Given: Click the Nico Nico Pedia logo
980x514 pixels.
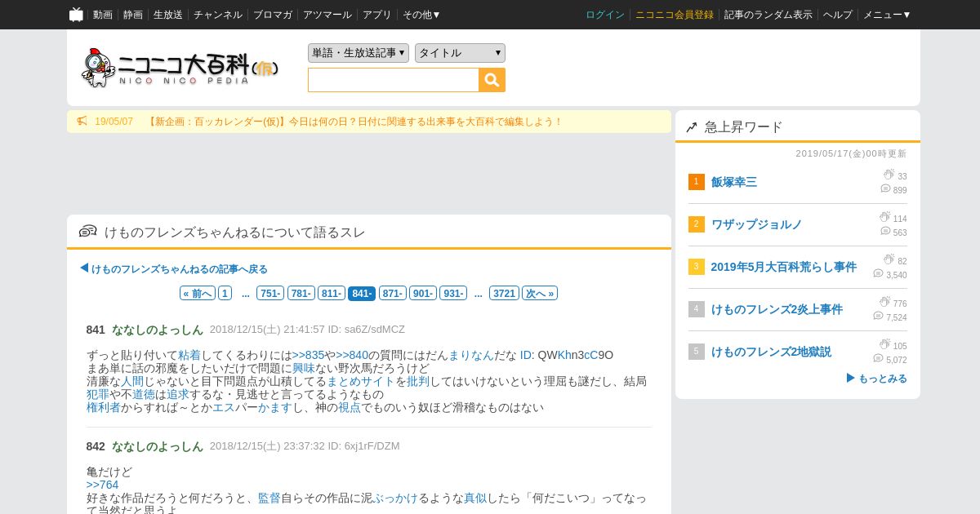Looking at the screenshot, I should tap(180, 68).
